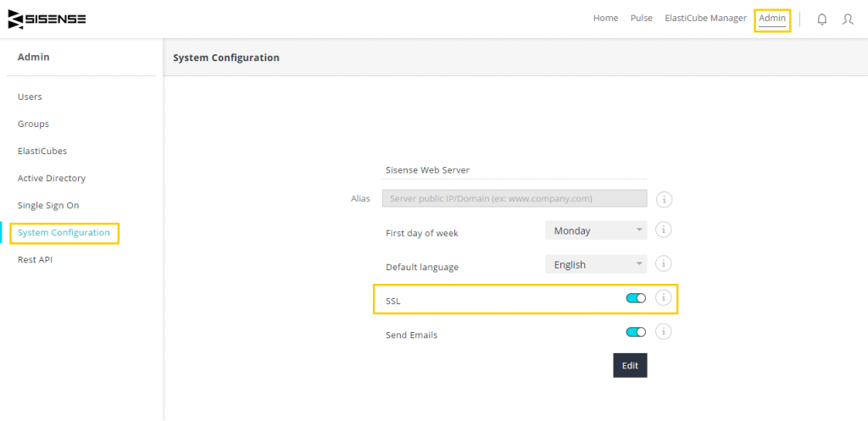The height and width of the screenshot is (421, 868).
Task: Click the Alias input field
Action: (515, 198)
